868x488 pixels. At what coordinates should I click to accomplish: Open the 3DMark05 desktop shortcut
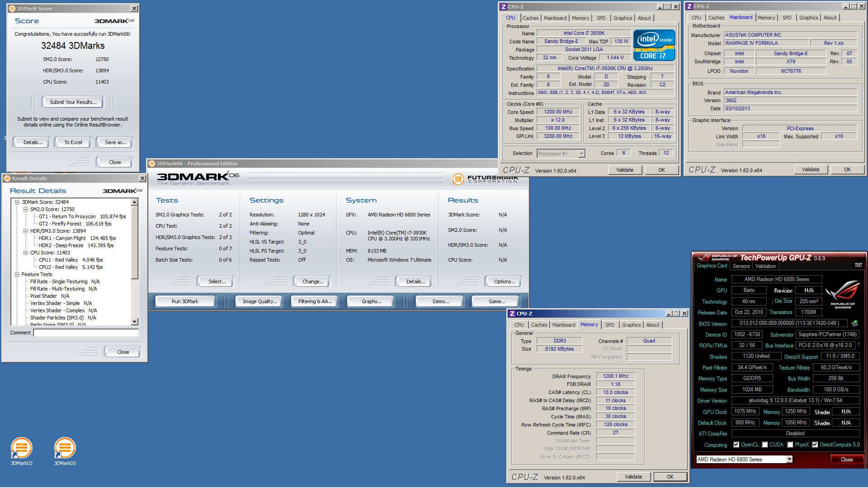tap(65, 451)
